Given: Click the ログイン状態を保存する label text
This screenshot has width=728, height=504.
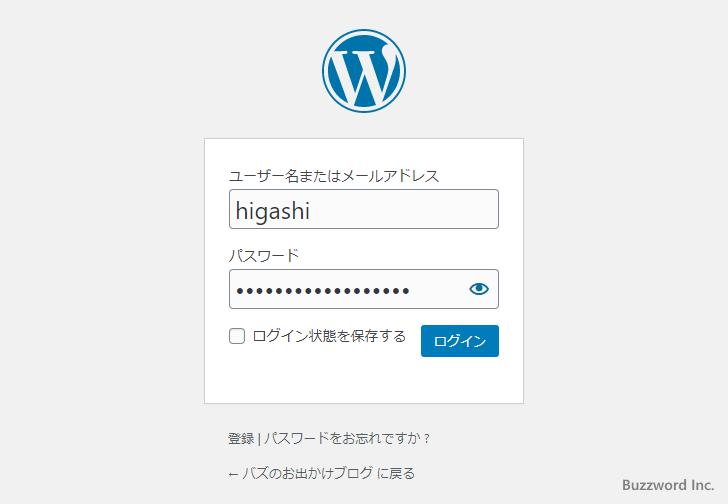Looking at the screenshot, I should pyautogui.click(x=329, y=336).
